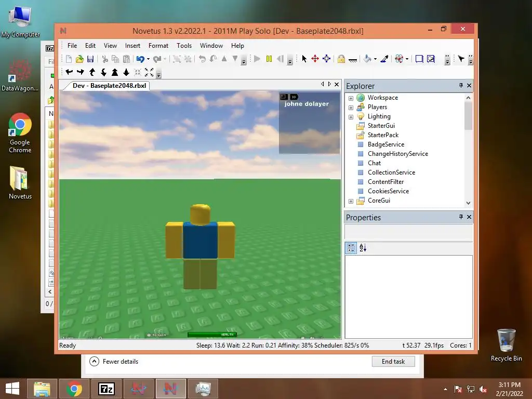Screen dimensions: 532x399
Task: Toggle categorized view in Properties
Action: [351, 248]
